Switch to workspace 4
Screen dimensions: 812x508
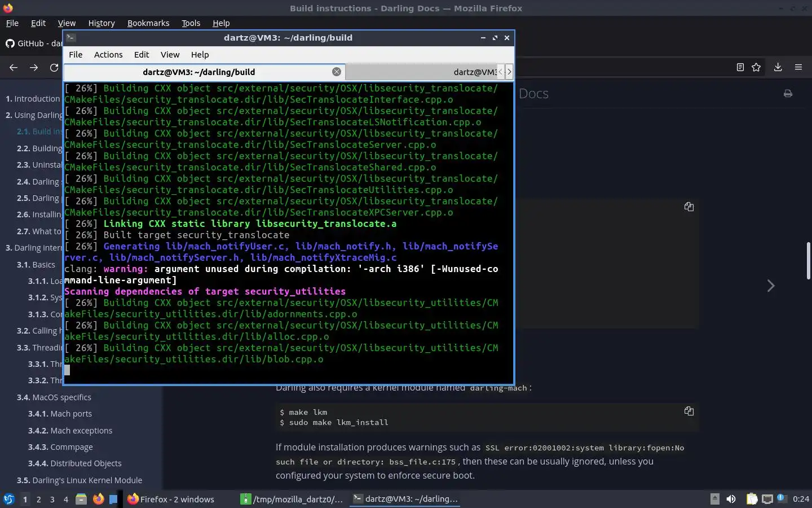[65, 499]
